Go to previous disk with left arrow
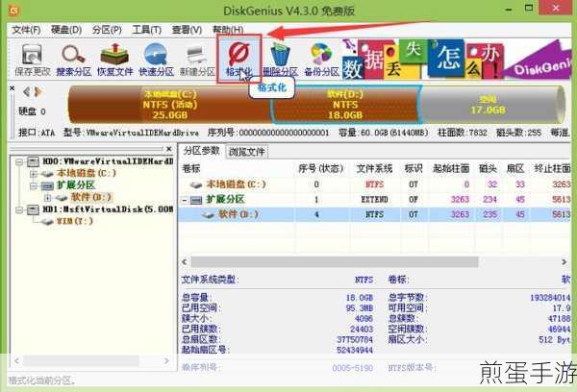The image size is (577, 392). (x=26, y=91)
